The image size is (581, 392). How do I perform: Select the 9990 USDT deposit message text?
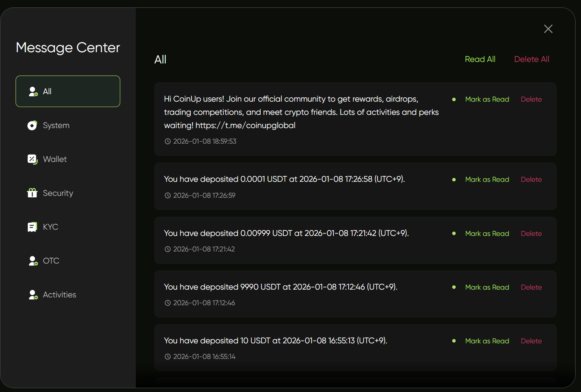[280, 287]
